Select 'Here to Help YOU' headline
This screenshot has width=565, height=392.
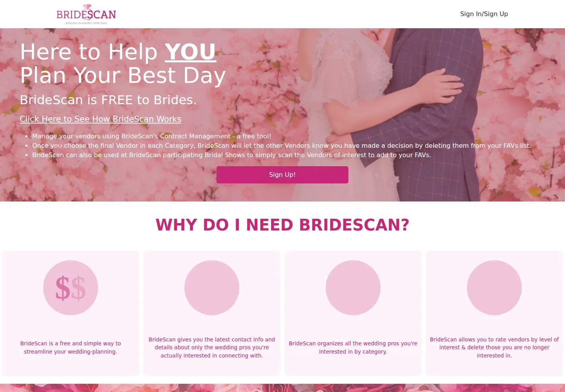(118, 52)
